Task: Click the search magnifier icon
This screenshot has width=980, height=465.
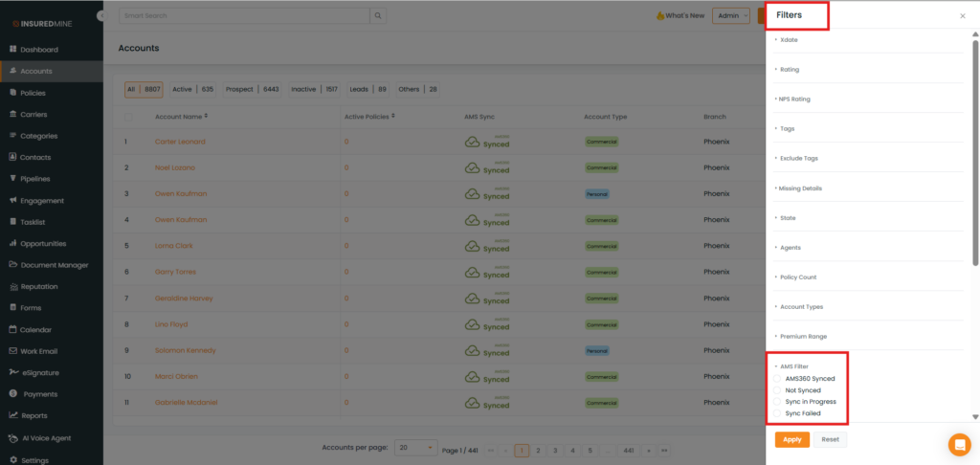Action: pyautogui.click(x=379, y=16)
